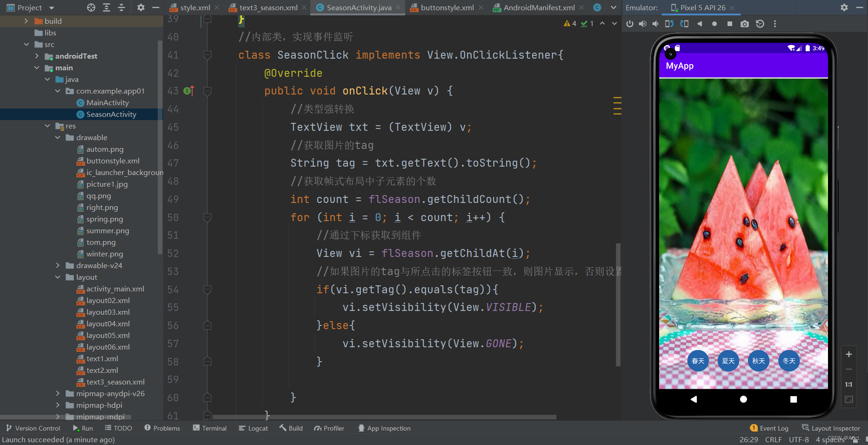Collapse the src folder
This screenshot has height=445, width=868.
pyautogui.click(x=26, y=44)
